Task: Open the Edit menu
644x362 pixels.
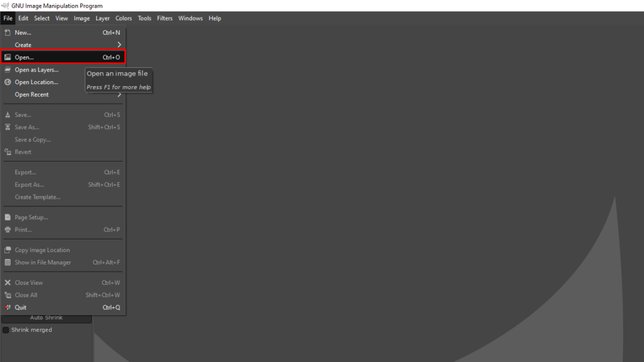Action: 23,18
